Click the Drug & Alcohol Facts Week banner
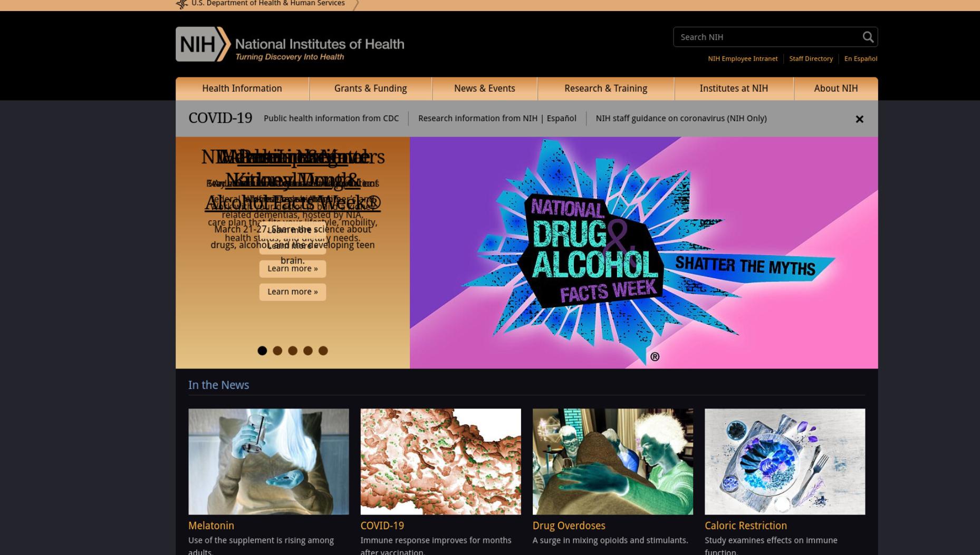980x555 pixels. click(x=644, y=252)
